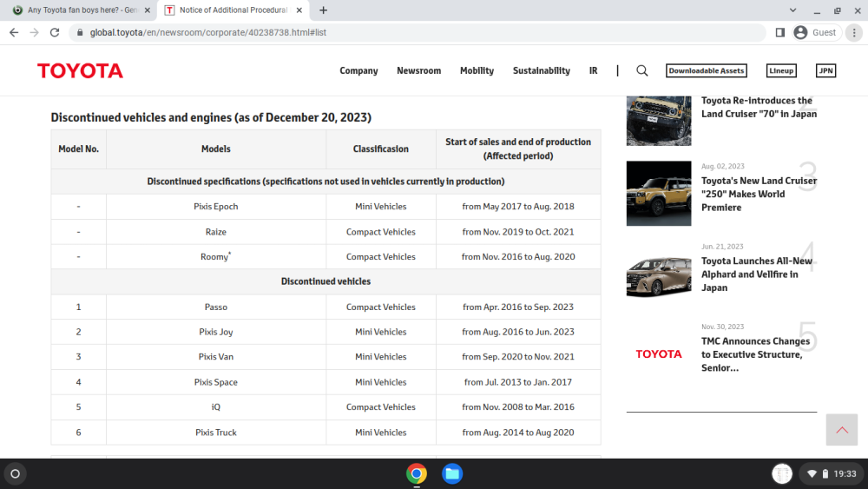Click the 'Pixis Truck' model cell
The width and height of the screenshot is (868, 489).
(216, 433)
